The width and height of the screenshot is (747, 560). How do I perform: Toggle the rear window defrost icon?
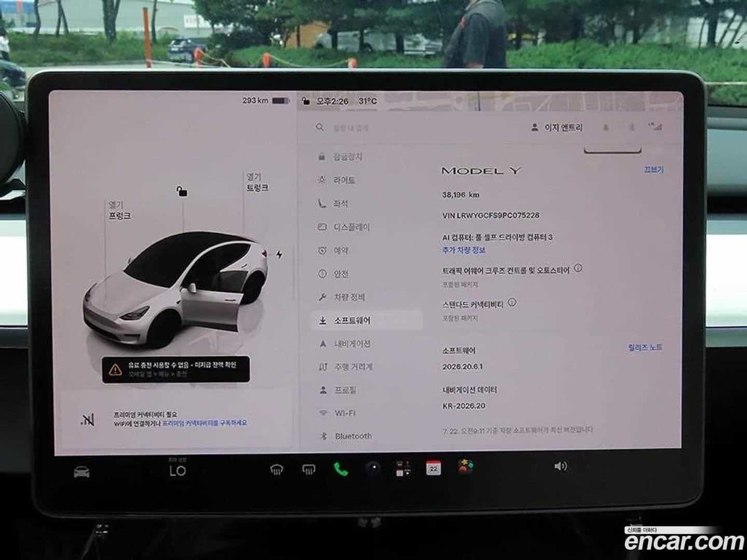point(309,470)
